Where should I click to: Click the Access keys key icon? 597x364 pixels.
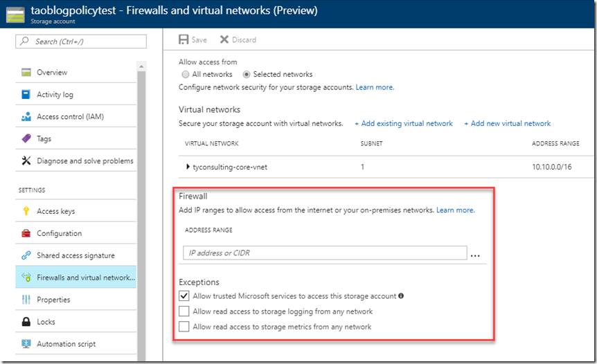point(26,211)
